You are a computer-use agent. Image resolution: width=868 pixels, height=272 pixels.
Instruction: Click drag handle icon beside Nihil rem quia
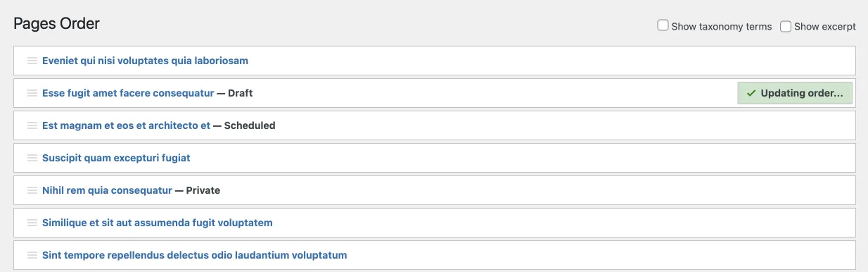pyautogui.click(x=32, y=190)
